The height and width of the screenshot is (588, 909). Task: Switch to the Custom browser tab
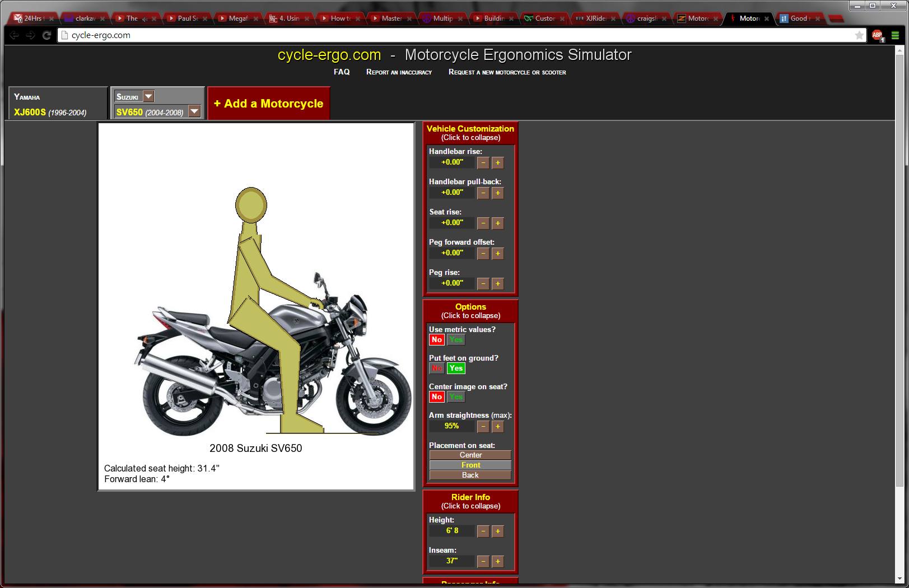click(544, 18)
